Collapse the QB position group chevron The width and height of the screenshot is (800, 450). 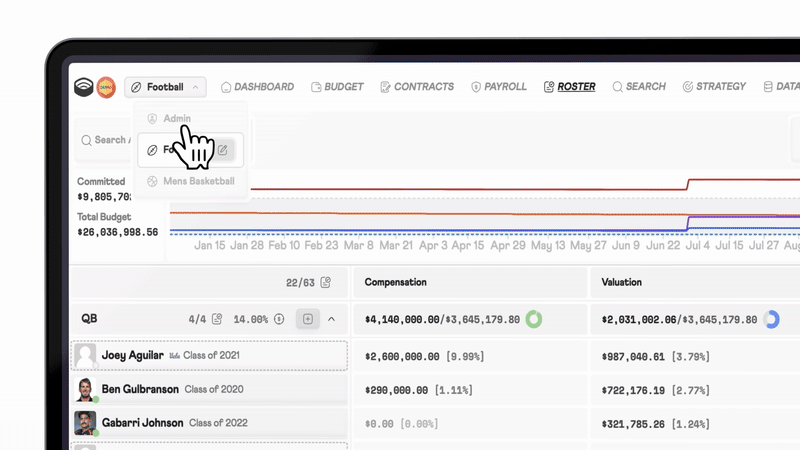(x=332, y=320)
